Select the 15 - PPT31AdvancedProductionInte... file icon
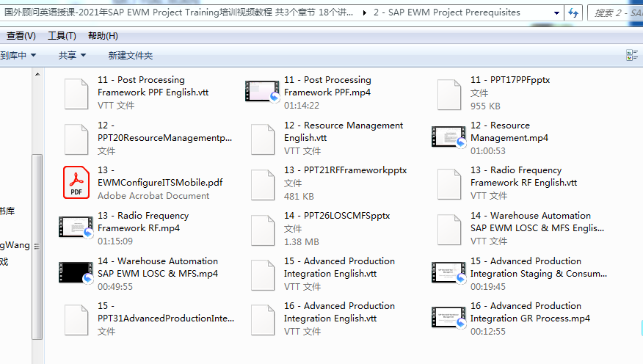The image size is (643, 364). 76,320
